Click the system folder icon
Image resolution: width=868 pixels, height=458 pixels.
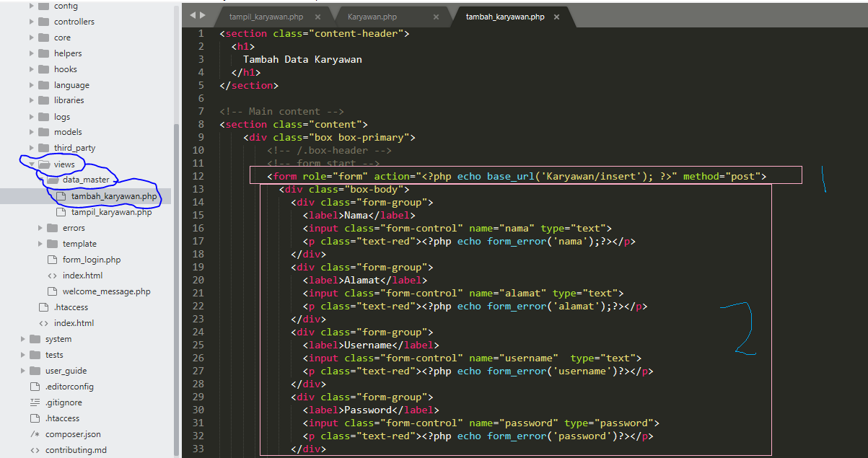pyautogui.click(x=35, y=339)
